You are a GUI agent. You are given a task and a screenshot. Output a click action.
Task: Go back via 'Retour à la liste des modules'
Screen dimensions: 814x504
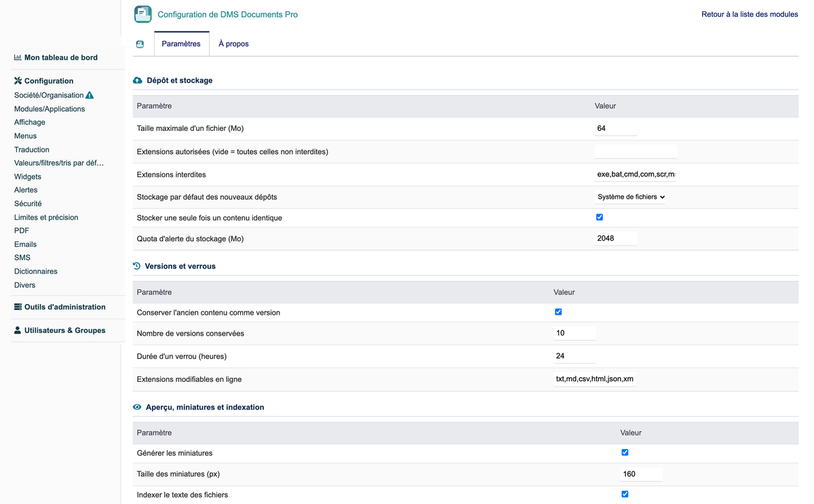[750, 14]
